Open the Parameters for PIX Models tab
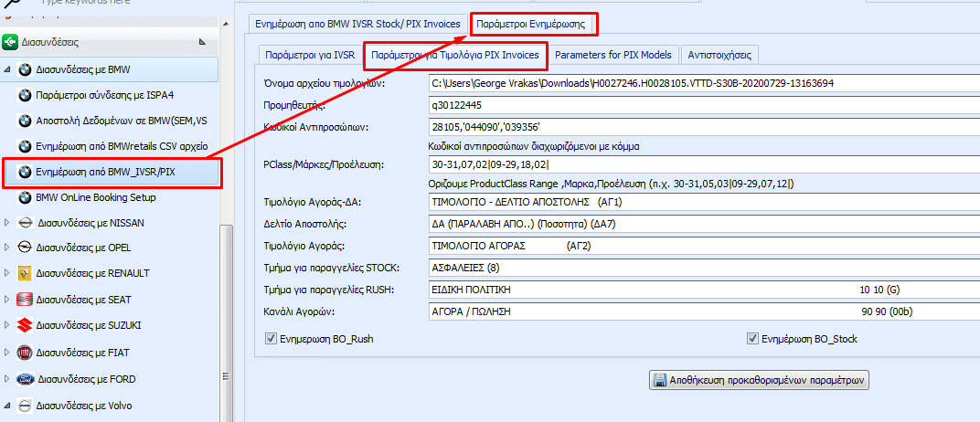The image size is (980, 422). pos(612,55)
